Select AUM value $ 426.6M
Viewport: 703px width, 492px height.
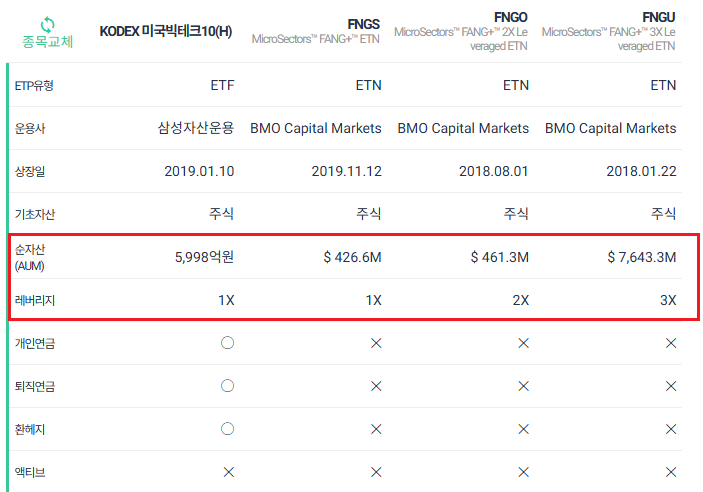[x=352, y=257]
